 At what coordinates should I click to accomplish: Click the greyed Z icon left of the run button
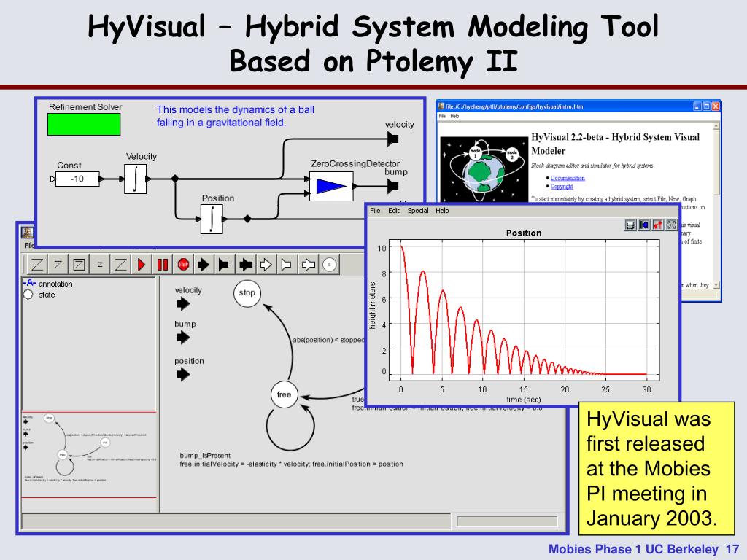[121, 264]
